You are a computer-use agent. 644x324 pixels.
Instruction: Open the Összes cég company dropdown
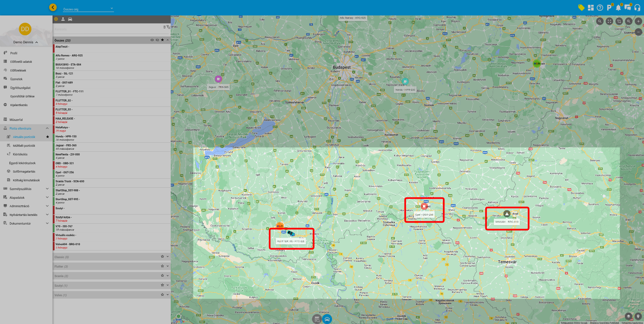[88, 9]
